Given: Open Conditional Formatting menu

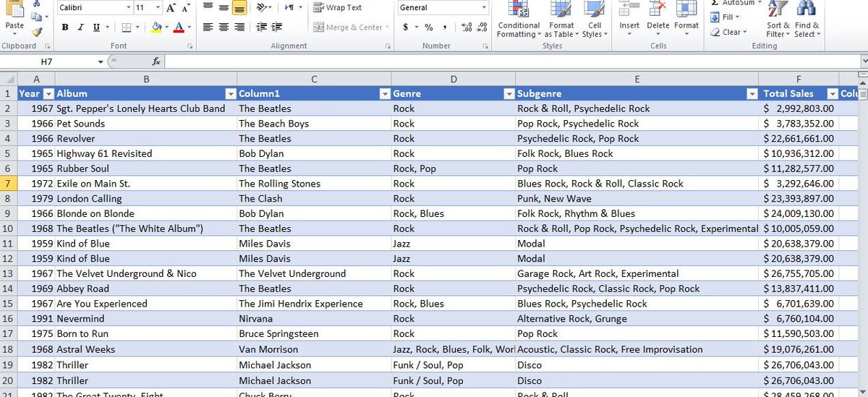Looking at the screenshot, I should click(x=519, y=20).
